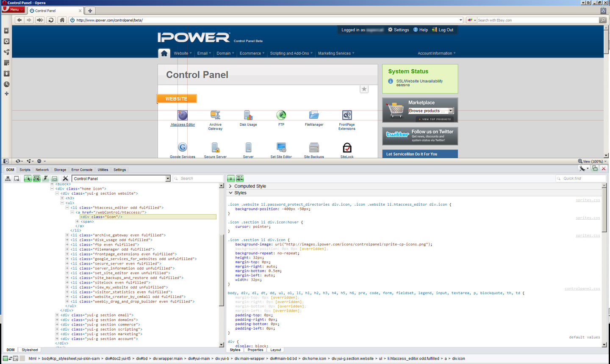This screenshot has width=610, height=364.
Task: Open the Archive Gateway icon
Action: click(215, 115)
